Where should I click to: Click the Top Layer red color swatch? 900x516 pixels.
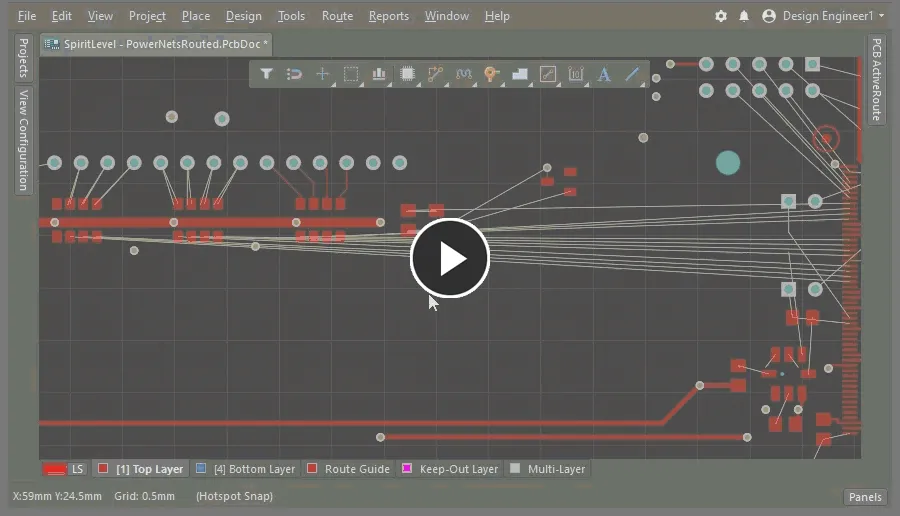pyautogui.click(x=103, y=468)
